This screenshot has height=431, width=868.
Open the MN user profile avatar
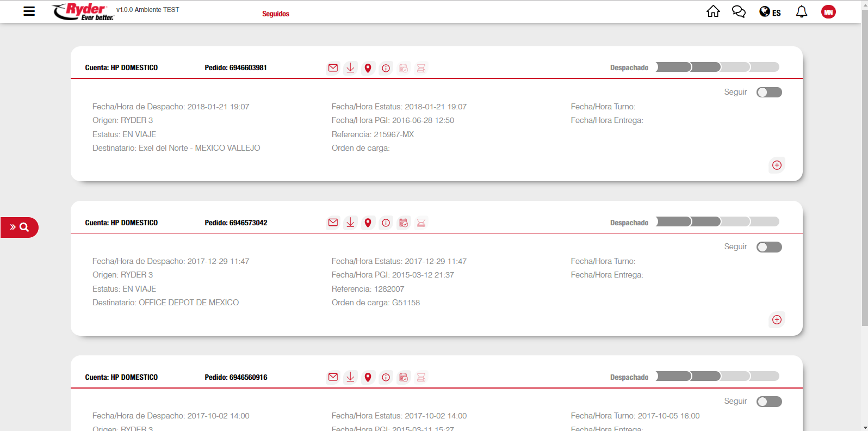(828, 12)
